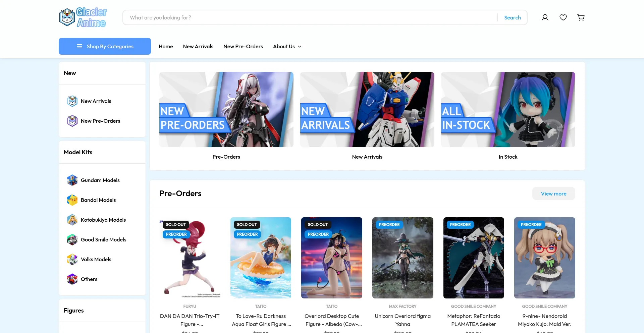This screenshot has height=333, width=644.
Task: Collapse the Model Kits sidebar section
Action: 78,152
